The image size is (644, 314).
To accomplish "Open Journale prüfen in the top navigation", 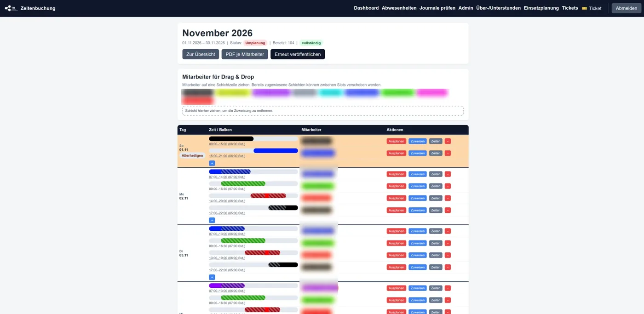I will (x=437, y=8).
